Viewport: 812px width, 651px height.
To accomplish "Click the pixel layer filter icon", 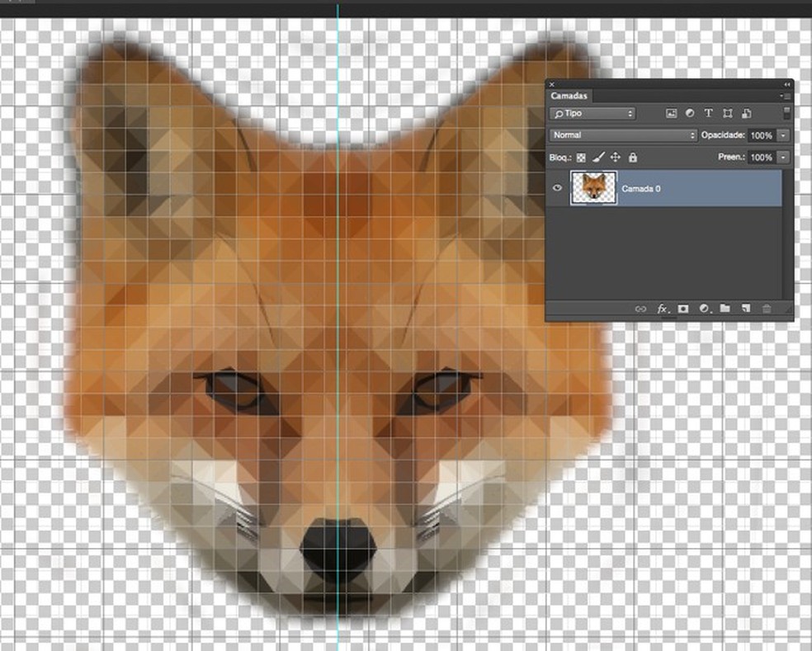I will [x=671, y=113].
